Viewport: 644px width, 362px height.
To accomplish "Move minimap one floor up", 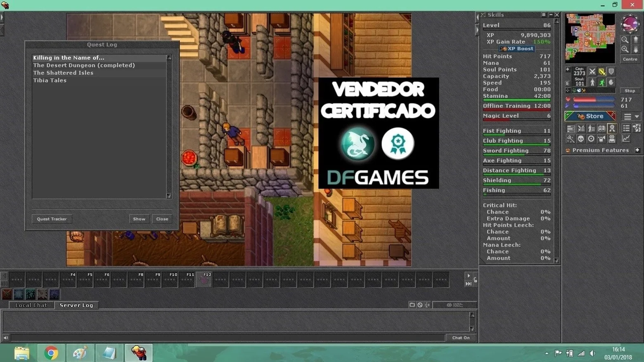I will [x=636, y=40].
